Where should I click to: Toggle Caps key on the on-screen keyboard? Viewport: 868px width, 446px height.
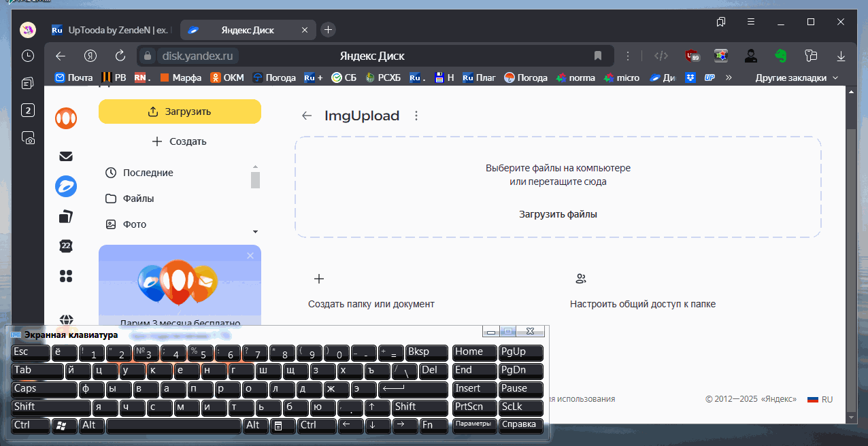44,390
